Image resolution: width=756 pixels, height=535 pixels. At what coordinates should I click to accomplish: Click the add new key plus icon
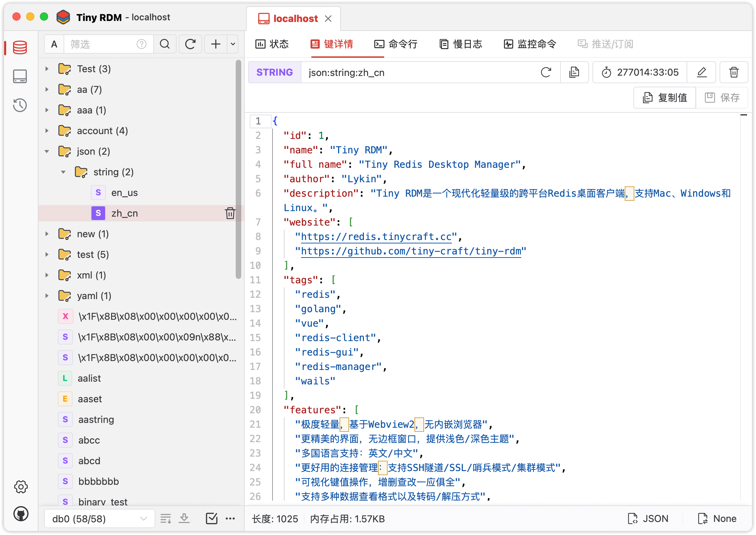(x=215, y=44)
